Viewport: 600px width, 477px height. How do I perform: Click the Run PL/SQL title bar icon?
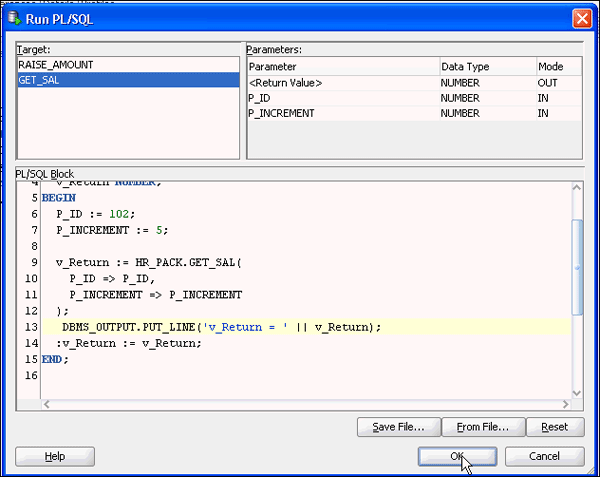pyautogui.click(x=15, y=18)
